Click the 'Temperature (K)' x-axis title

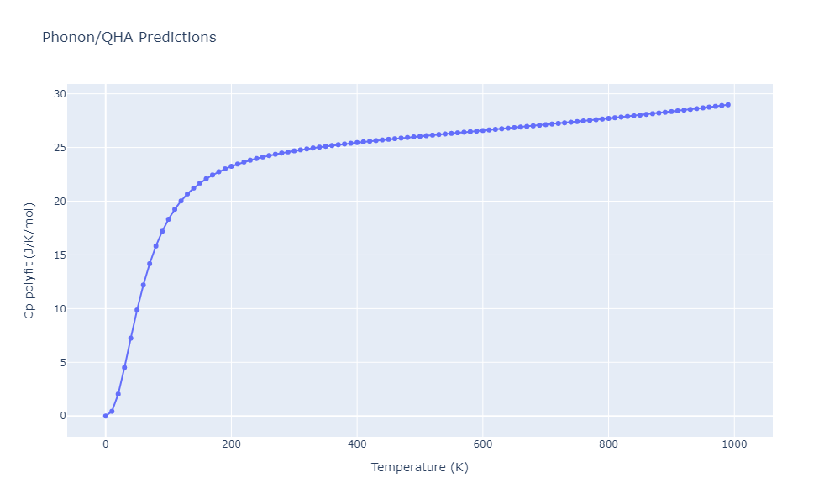coord(419,467)
